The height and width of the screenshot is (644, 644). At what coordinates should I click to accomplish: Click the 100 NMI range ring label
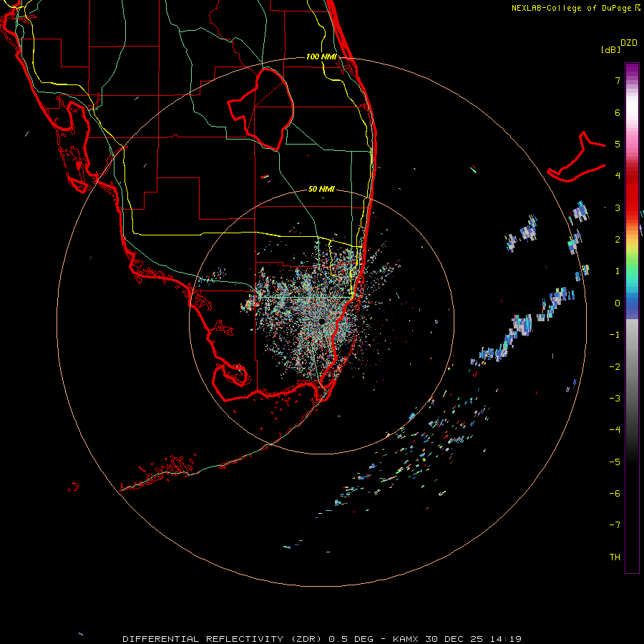321,57
